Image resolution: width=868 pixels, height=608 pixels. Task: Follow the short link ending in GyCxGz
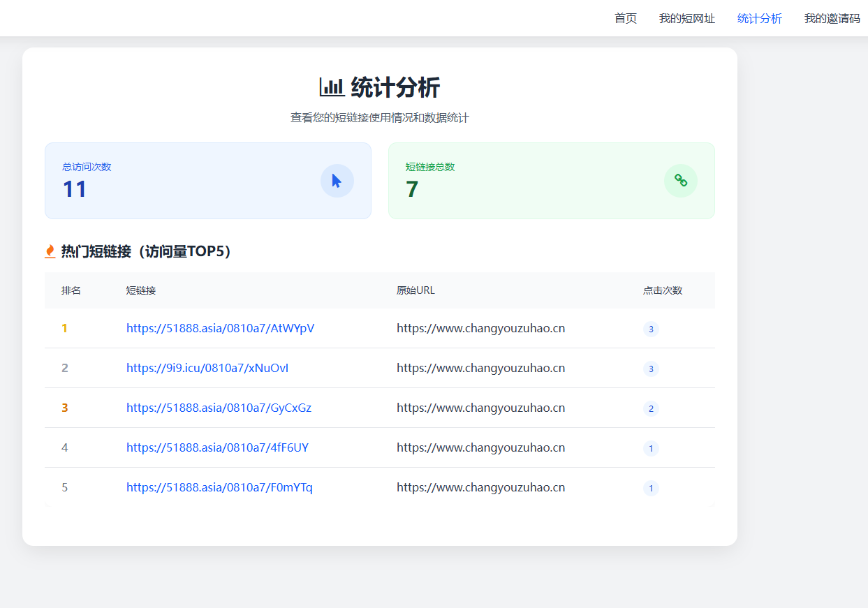(x=219, y=408)
